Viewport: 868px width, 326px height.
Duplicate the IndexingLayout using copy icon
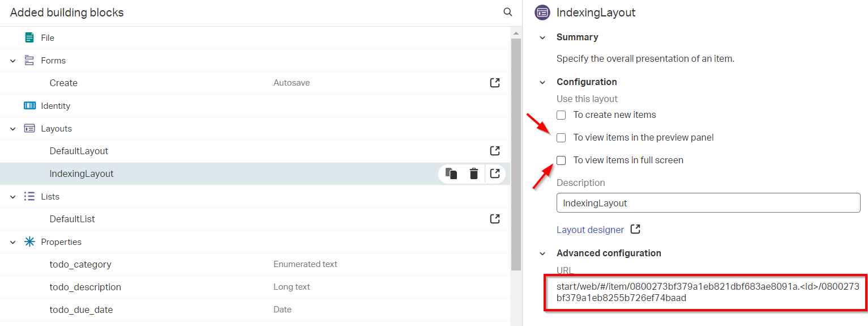tap(451, 173)
